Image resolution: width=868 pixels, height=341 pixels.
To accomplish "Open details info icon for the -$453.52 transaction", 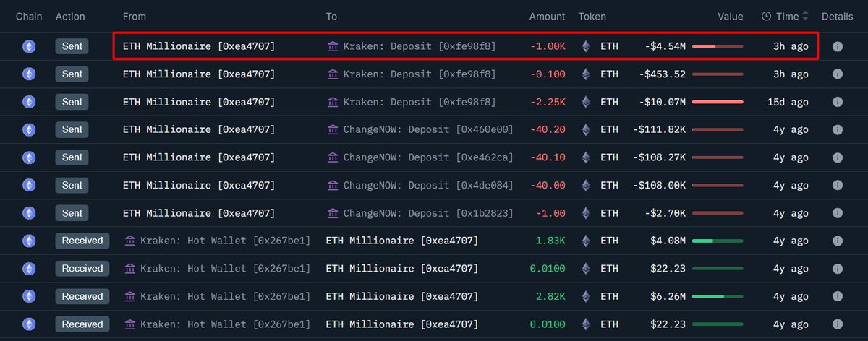I will 837,74.
